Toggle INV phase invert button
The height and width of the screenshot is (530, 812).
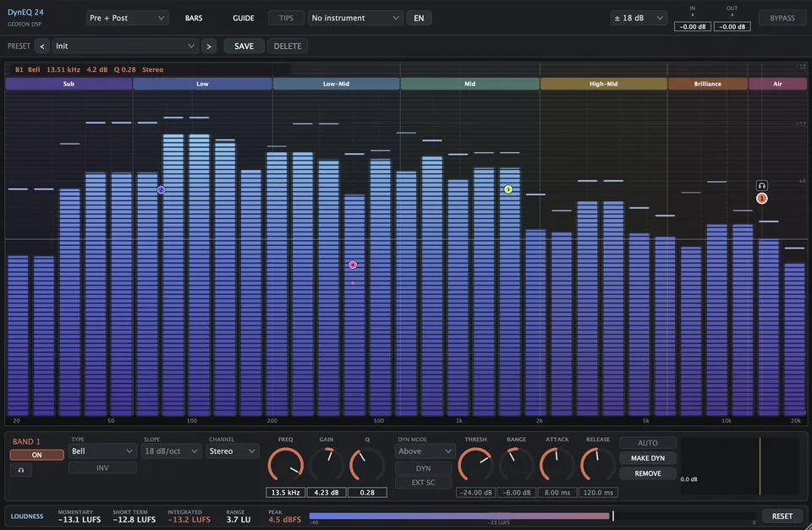[x=102, y=467]
